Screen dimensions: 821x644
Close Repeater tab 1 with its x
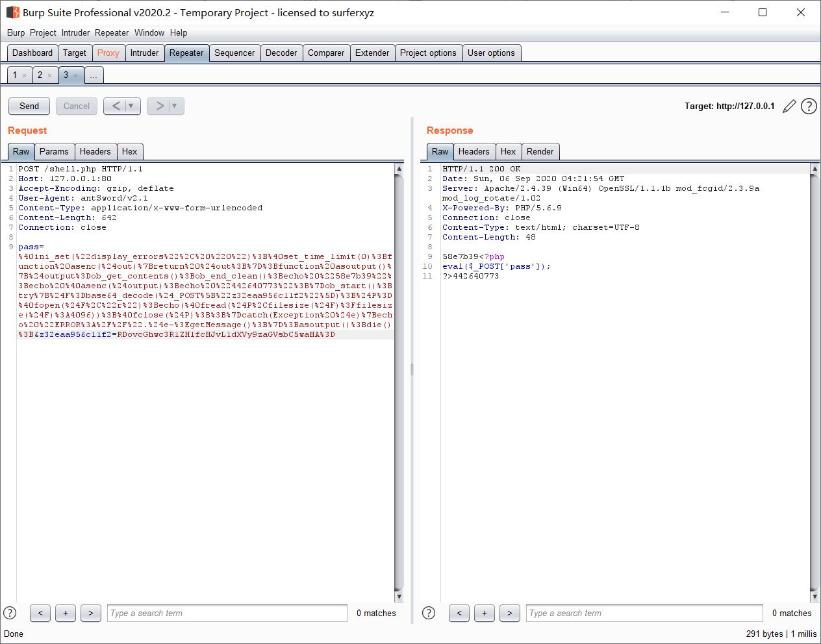[x=25, y=76]
